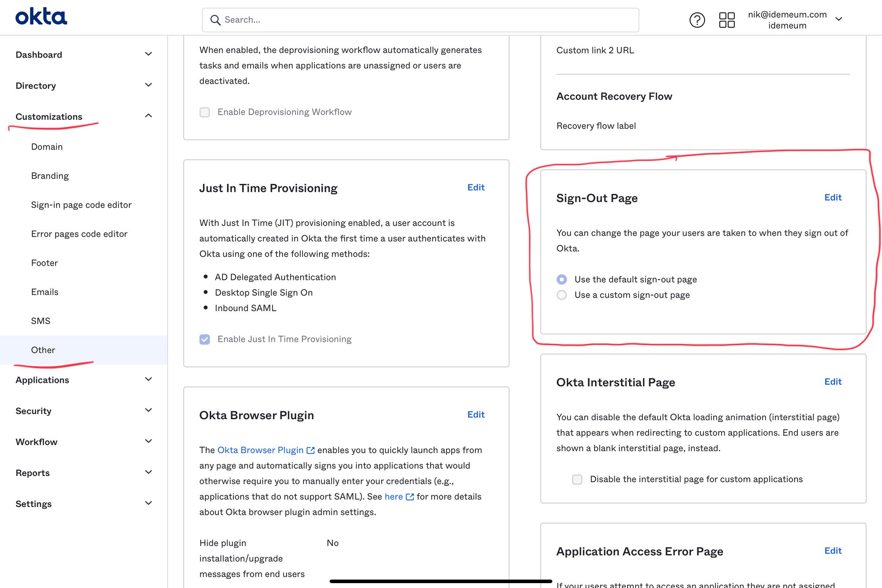
Task: Click the Hide plugin installation value No
Action: (333, 543)
